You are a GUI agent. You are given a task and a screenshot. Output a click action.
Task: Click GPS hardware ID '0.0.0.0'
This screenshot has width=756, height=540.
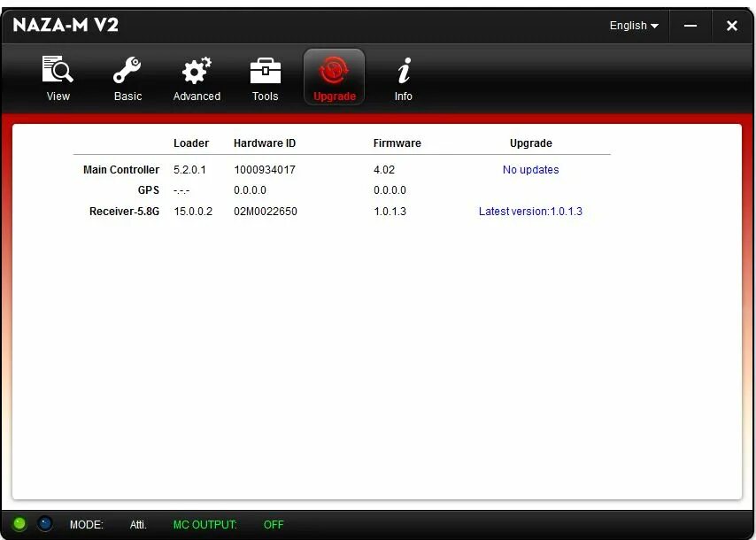(x=250, y=190)
